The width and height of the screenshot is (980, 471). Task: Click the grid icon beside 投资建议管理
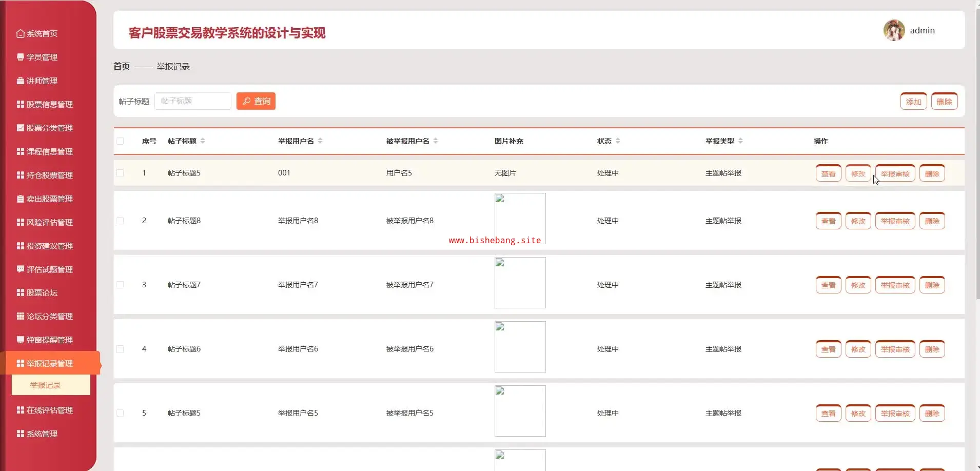click(21, 246)
